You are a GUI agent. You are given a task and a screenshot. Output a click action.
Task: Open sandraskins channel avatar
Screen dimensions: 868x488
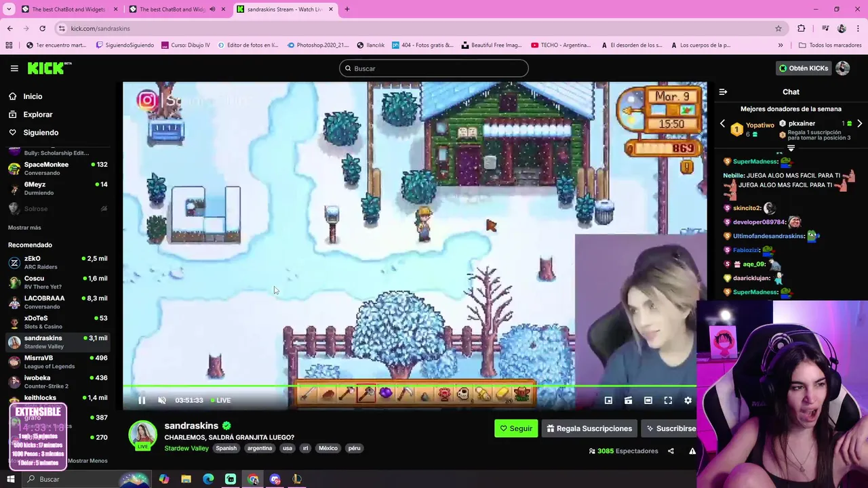[143, 435]
